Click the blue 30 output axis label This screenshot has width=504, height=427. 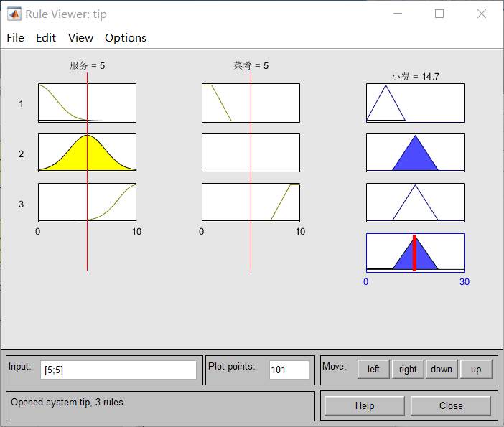(465, 282)
